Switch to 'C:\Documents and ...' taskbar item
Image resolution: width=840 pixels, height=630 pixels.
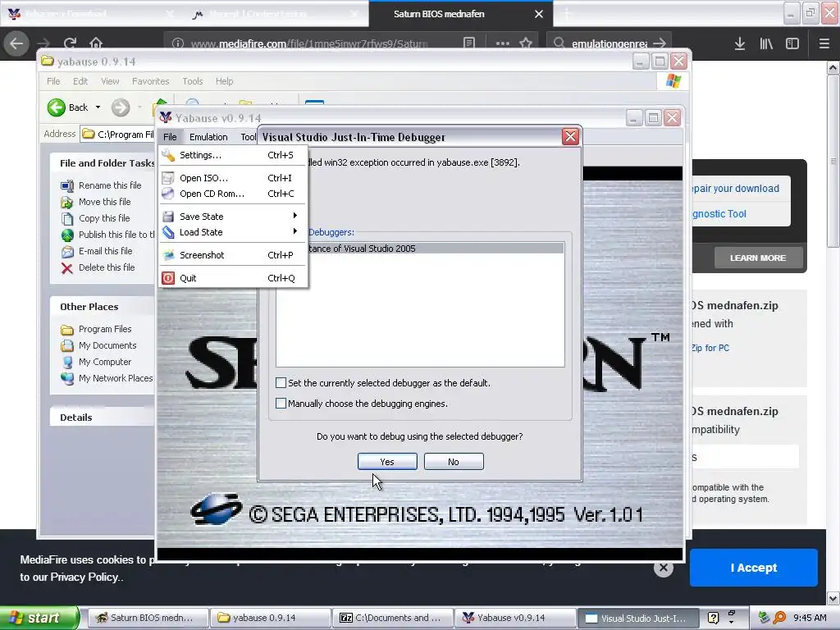tap(393, 619)
